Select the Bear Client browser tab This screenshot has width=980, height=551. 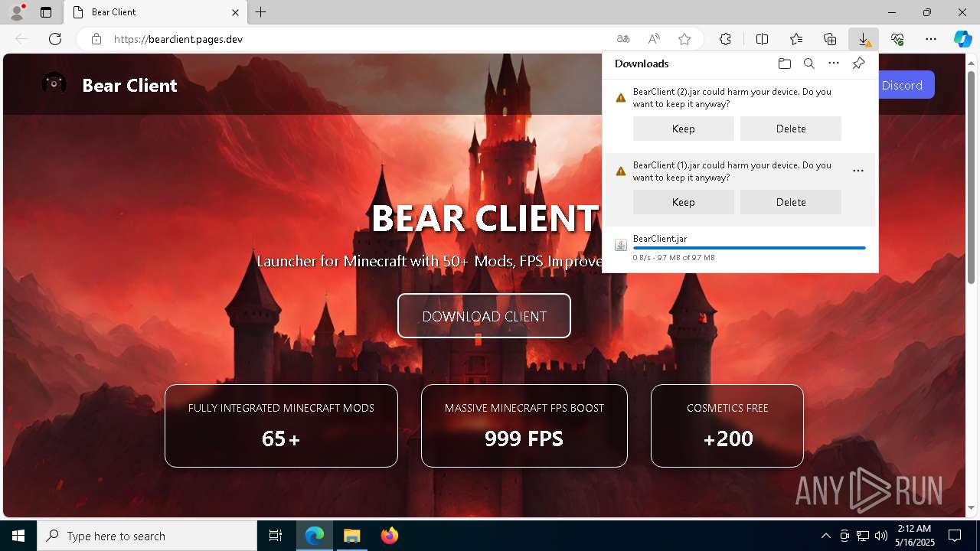click(156, 12)
